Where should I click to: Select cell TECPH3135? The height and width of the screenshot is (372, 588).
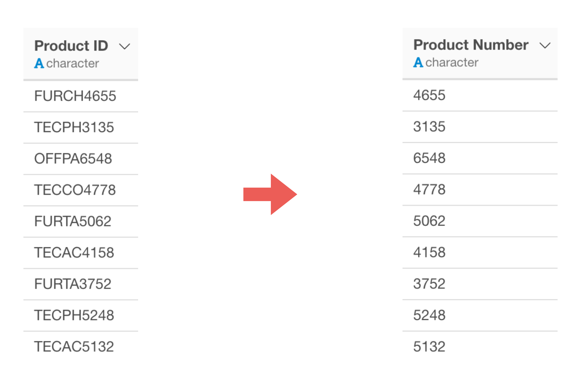coord(81,127)
